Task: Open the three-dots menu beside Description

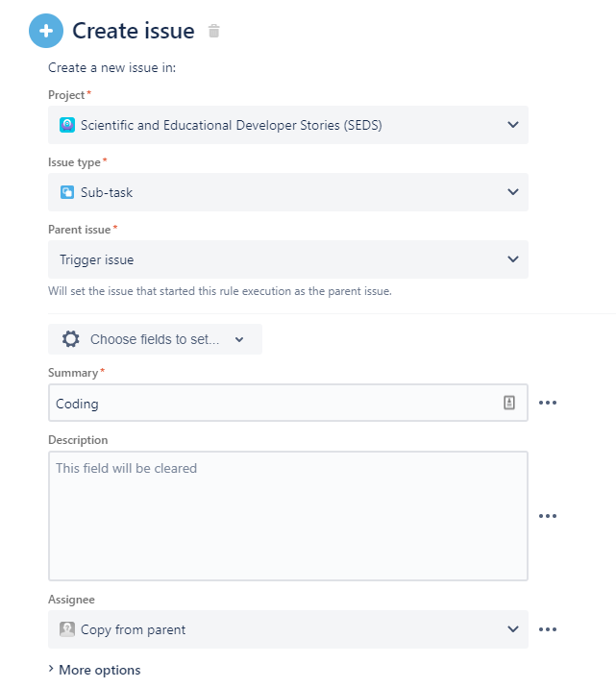Action: click(548, 516)
